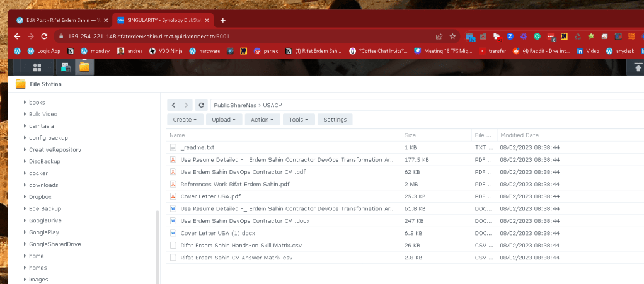The image size is (644, 284).
Task: Sort files by the Name column header
Action: tap(284, 135)
